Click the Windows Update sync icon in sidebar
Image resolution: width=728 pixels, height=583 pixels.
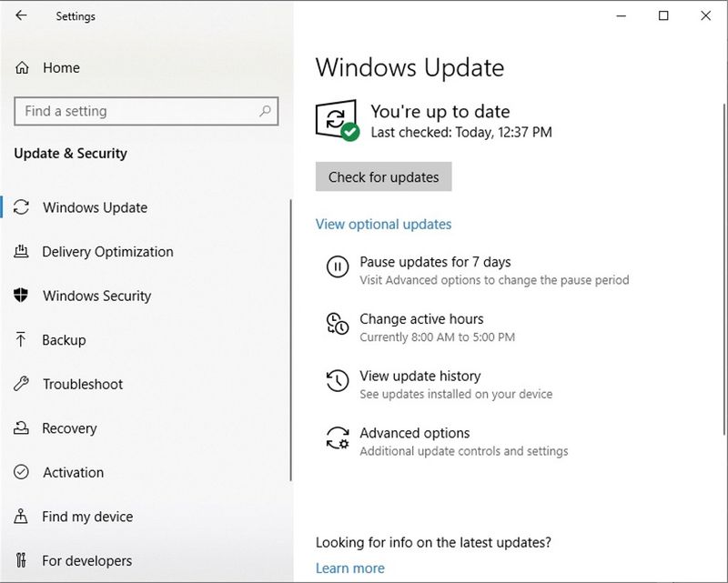[x=21, y=207]
